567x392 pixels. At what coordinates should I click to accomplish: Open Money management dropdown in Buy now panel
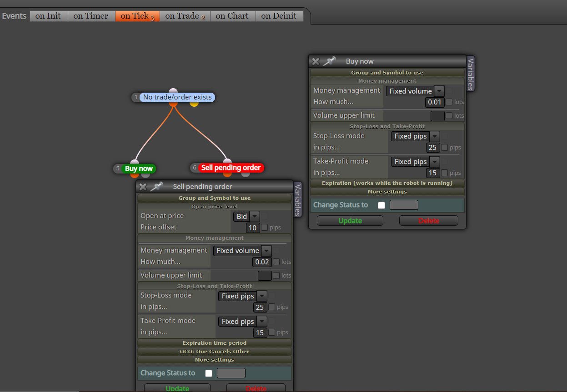click(x=415, y=91)
